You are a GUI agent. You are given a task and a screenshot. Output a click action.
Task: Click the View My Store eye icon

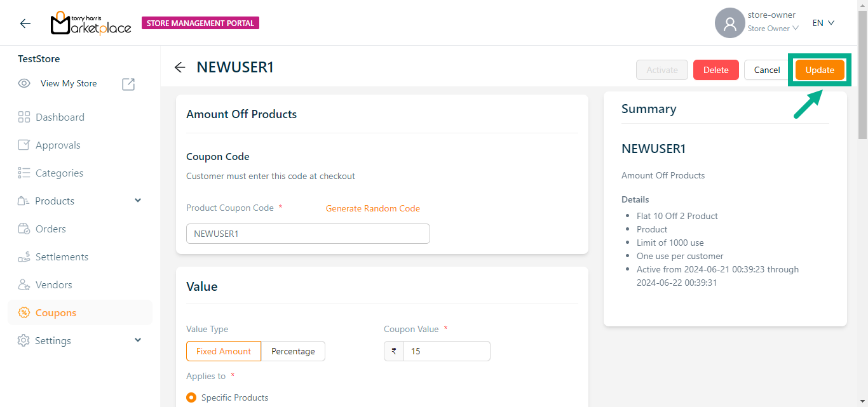tap(24, 83)
